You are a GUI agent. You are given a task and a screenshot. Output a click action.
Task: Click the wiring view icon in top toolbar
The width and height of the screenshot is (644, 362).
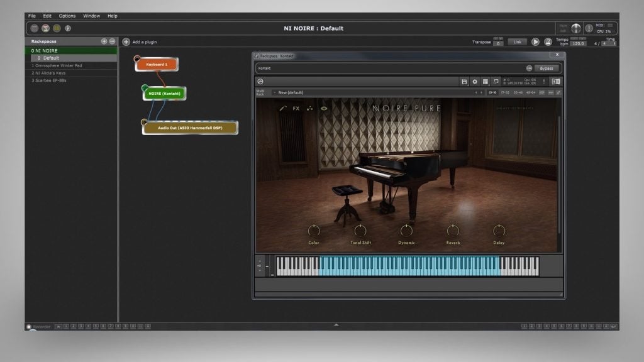point(45,28)
